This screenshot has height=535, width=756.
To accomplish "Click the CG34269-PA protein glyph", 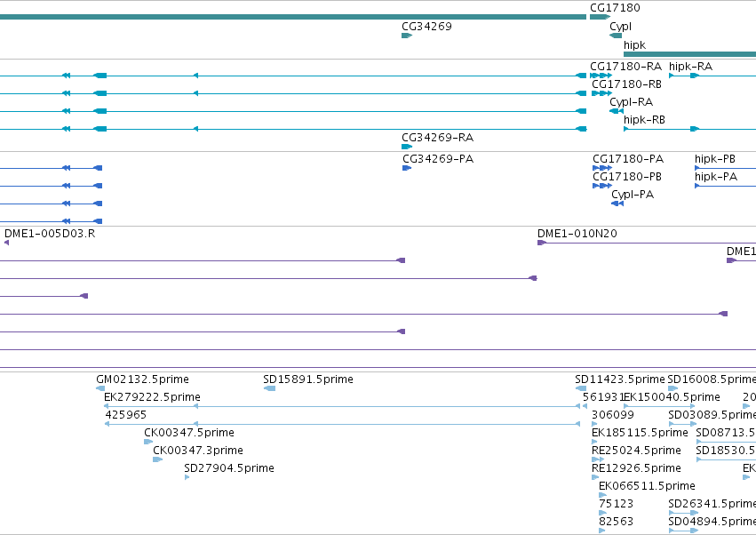I will coord(407,168).
